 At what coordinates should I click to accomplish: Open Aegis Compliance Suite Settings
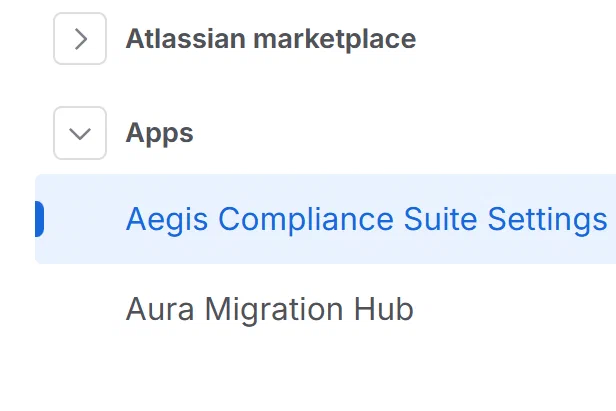click(x=326, y=219)
